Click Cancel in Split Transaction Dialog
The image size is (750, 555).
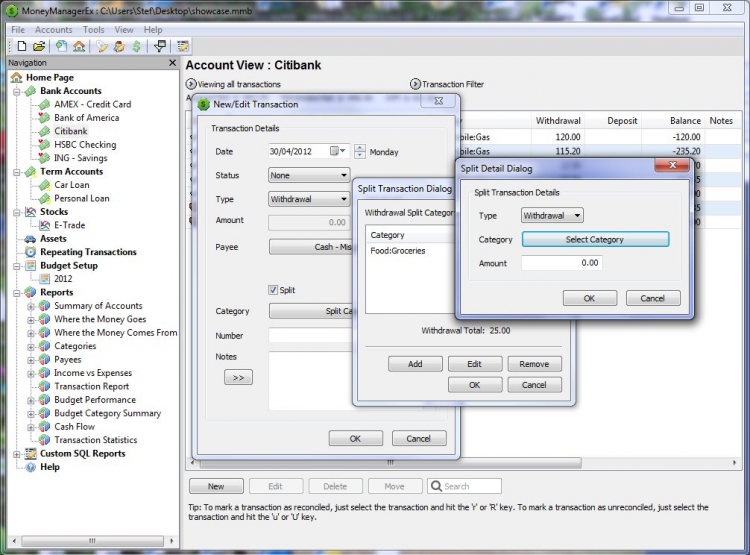click(x=534, y=385)
